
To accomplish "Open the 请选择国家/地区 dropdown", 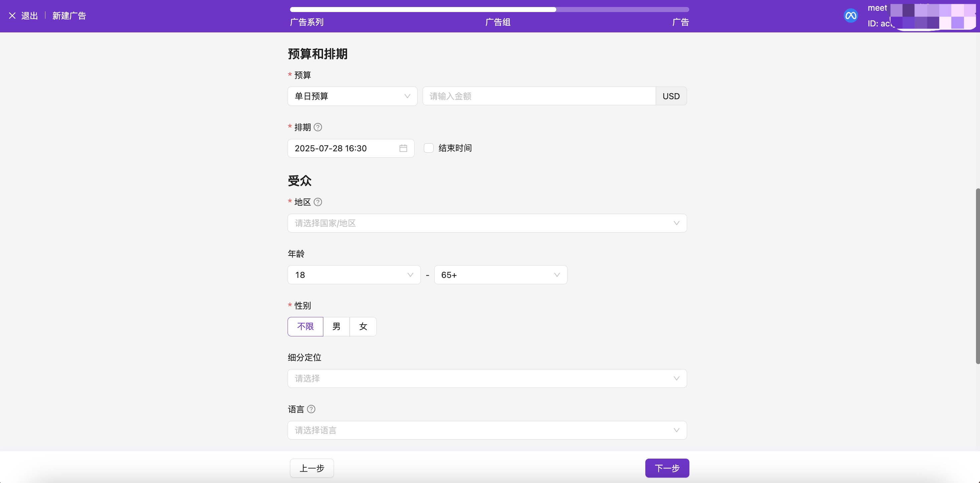I will pos(487,223).
